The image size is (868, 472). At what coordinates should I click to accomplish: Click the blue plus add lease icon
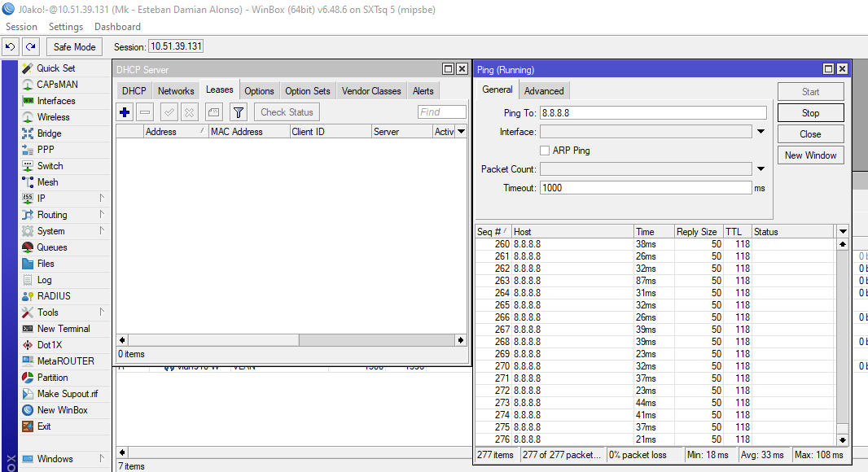pyautogui.click(x=125, y=112)
